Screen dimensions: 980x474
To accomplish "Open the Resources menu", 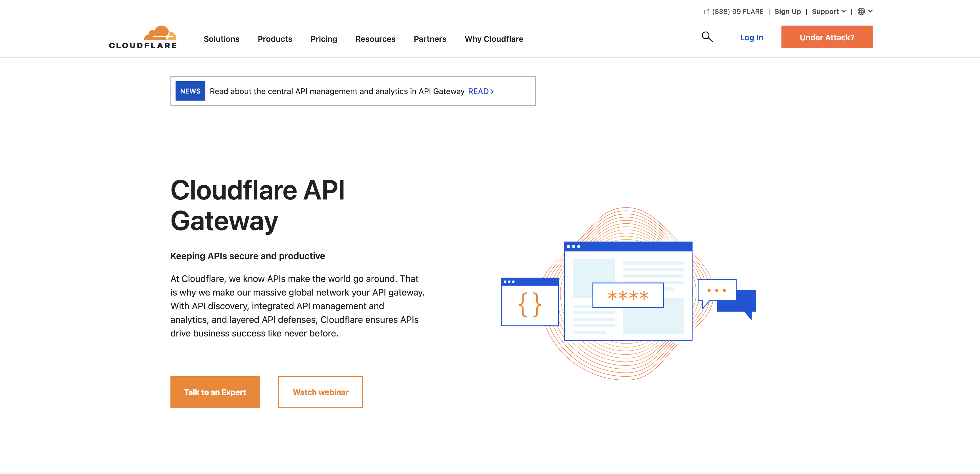I will pyautogui.click(x=375, y=39).
